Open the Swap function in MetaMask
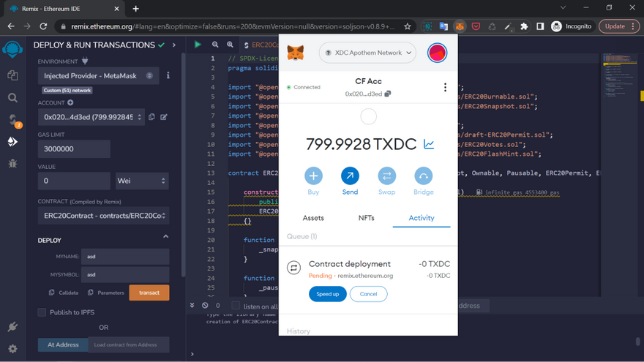 386,176
